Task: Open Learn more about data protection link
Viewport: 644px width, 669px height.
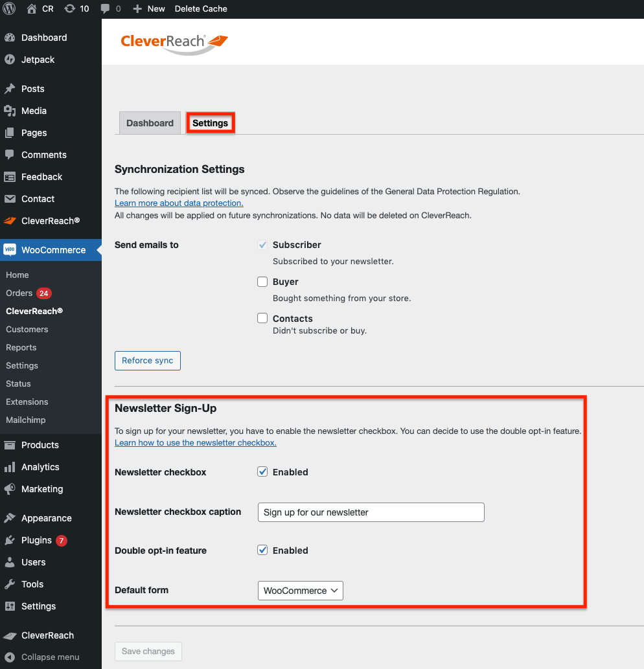Action: 179,203
